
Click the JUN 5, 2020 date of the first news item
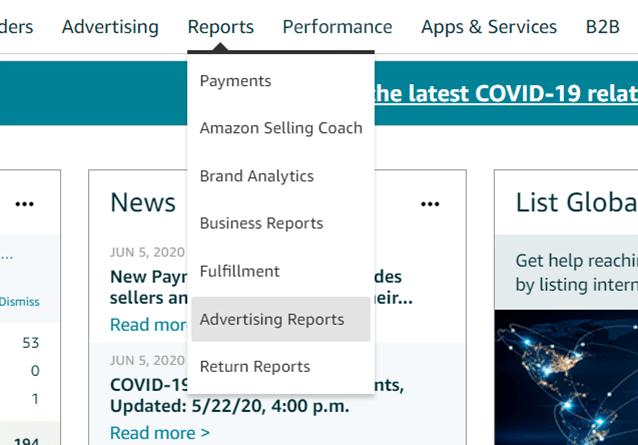(147, 252)
